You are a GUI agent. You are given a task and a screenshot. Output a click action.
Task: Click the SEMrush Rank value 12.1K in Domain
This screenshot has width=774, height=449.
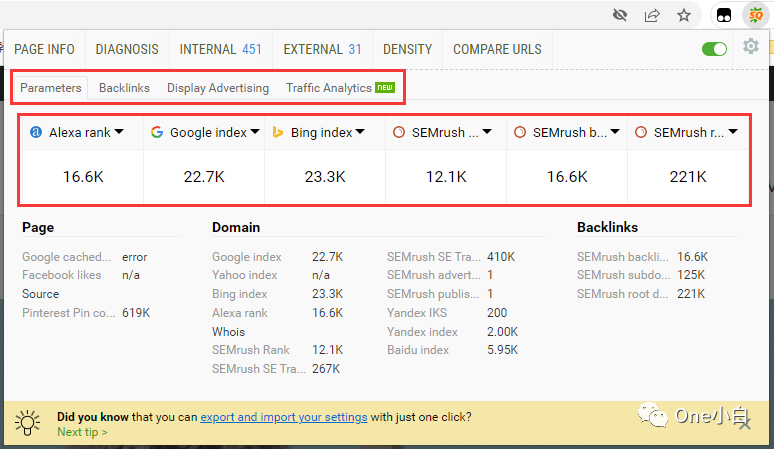[x=328, y=350]
